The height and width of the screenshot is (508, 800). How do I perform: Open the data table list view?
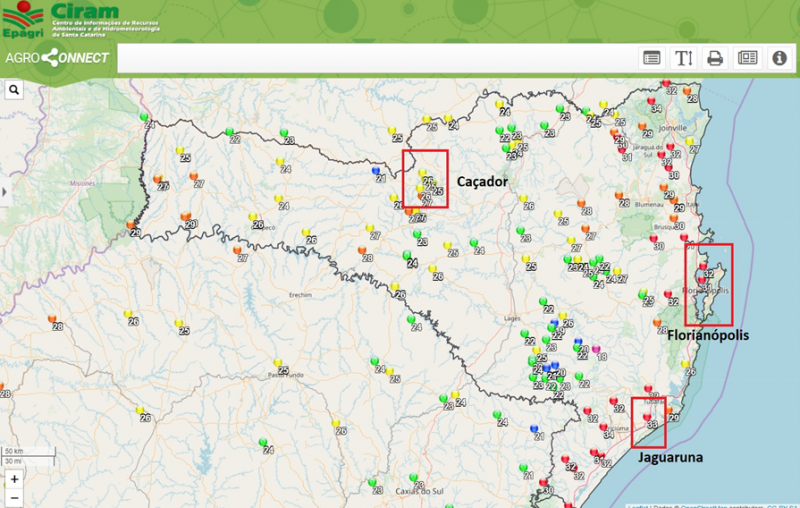pyautogui.click(x=652, y=58)
